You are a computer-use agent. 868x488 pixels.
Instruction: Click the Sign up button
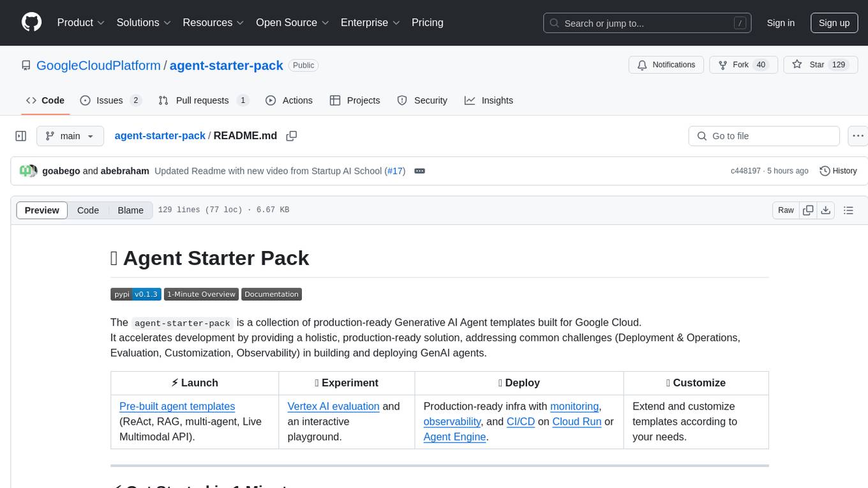pyautogui.click(x=834, y=23)
